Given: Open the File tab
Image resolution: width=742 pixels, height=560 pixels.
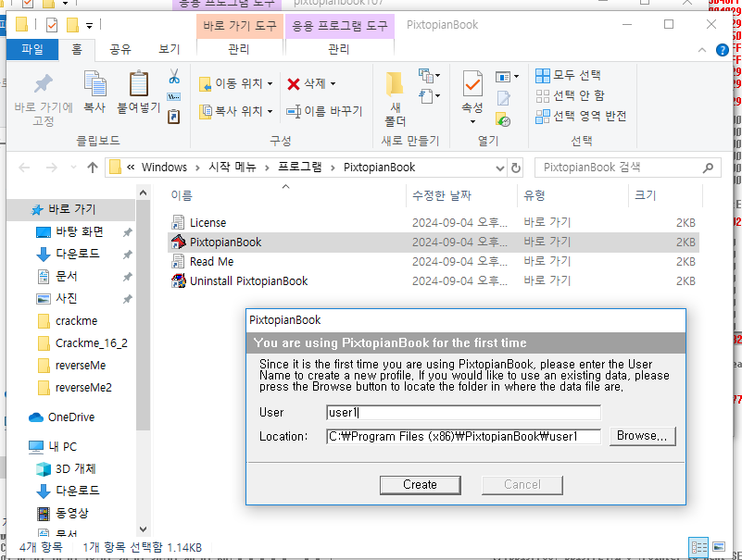Looking at the screenshot, I should [32, 50].
